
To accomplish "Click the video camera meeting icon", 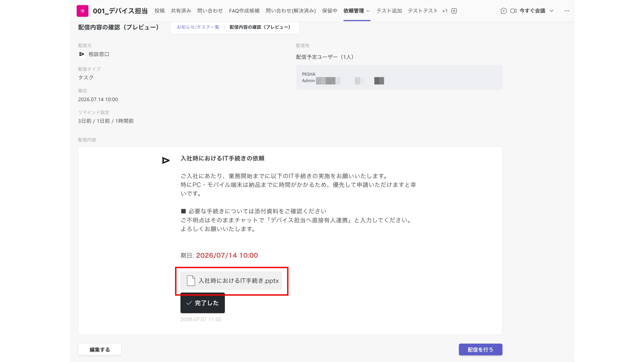I will pyautogui.click(x=513, y=11).
